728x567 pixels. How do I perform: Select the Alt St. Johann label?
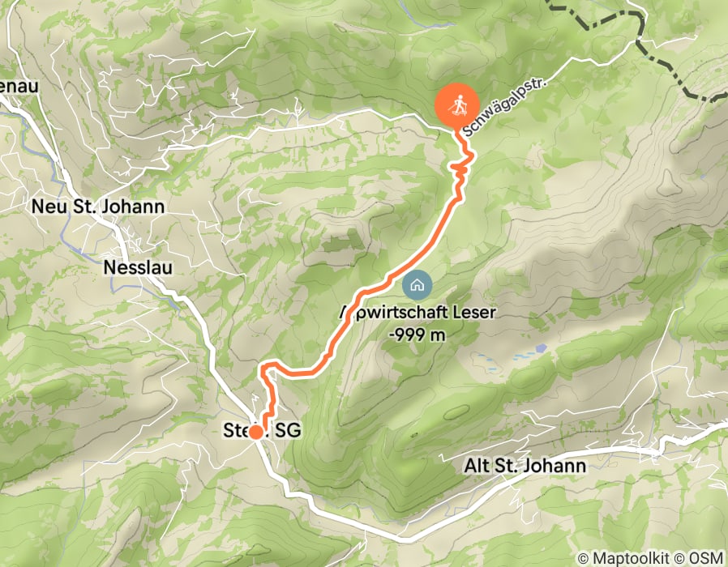[x=525, y=466]
